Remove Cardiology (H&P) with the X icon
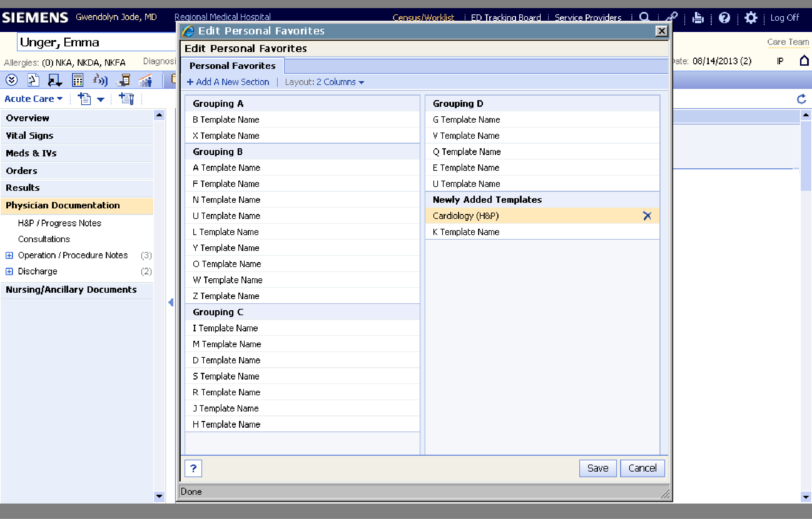Viewport: 812px width, 519px height. 647,216
